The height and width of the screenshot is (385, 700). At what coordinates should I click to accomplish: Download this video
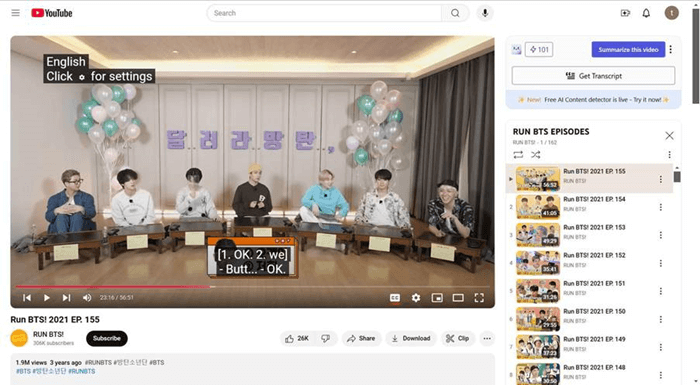coord(411,338)
